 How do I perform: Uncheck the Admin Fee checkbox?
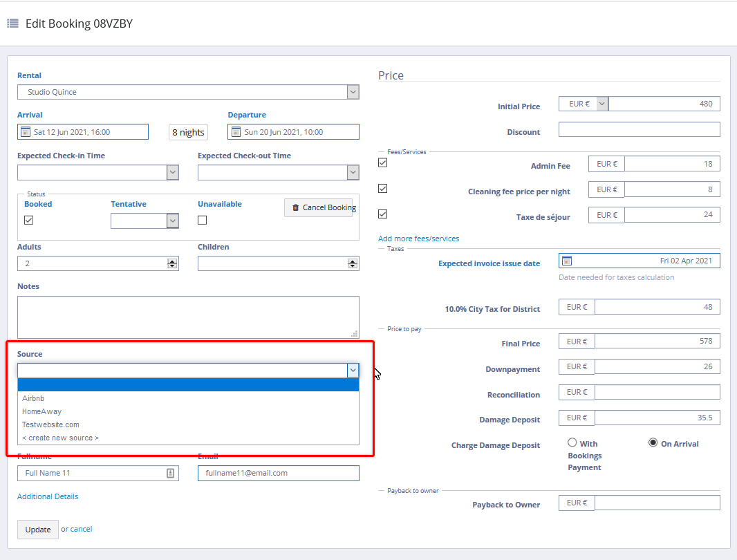(x=383, y=163)
